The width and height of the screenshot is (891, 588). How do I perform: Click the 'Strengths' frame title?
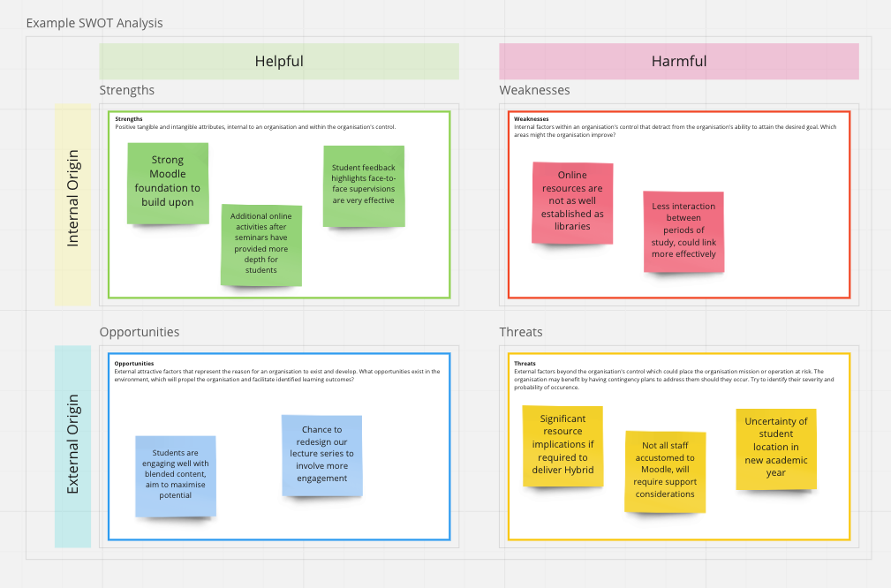coord(127,90)
